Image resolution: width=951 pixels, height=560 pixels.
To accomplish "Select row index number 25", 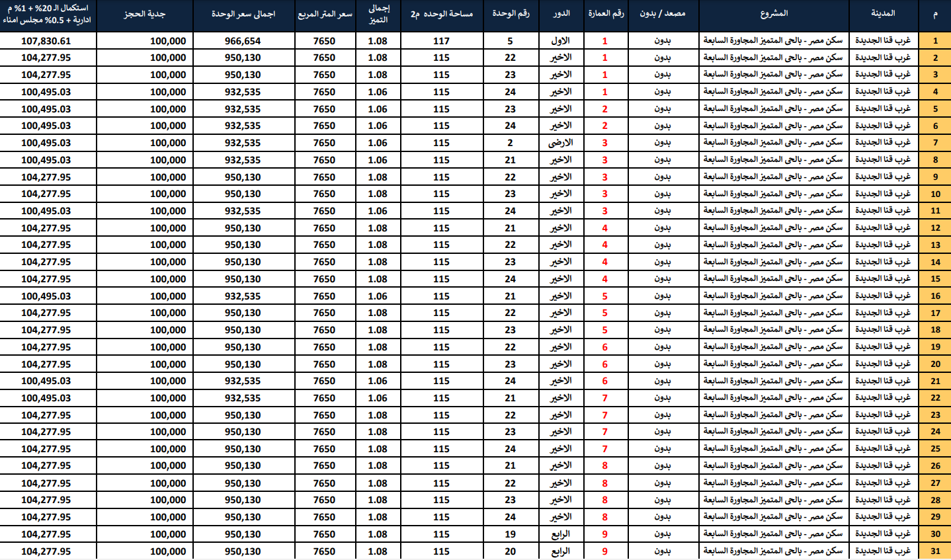I will pos(935,449).
